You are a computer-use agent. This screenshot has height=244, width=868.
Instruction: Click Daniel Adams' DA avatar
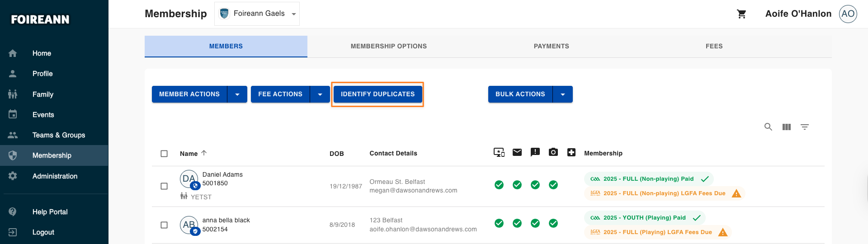(189, 179)
